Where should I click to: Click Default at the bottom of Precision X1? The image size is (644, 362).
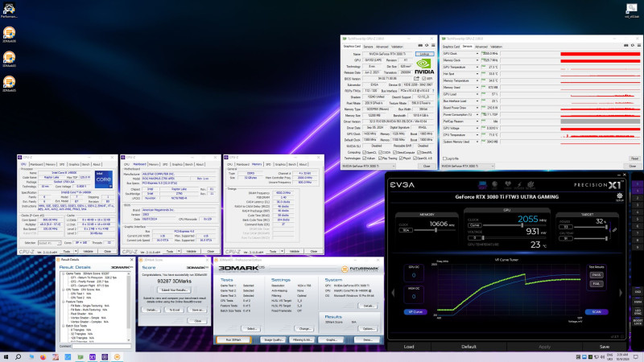point(469,347)
